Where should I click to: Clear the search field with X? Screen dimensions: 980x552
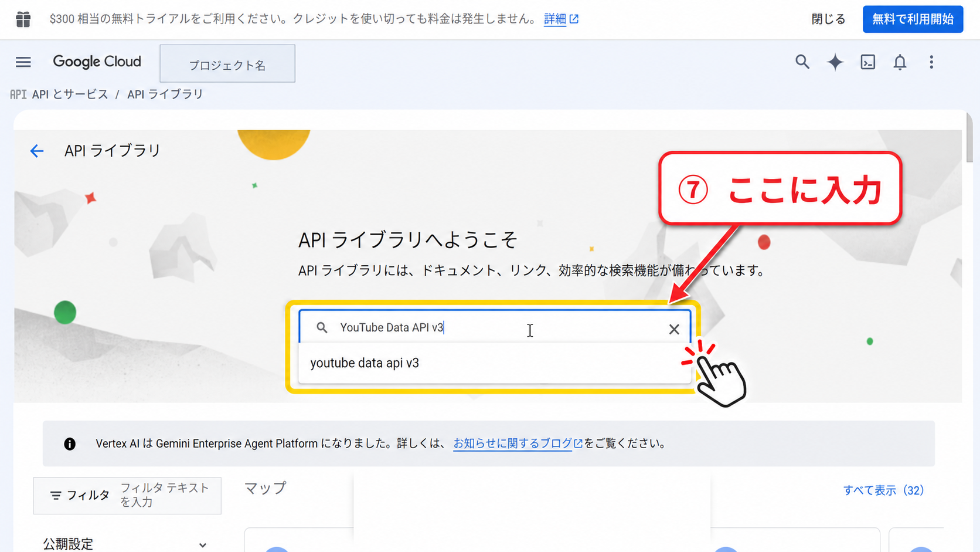674,329
